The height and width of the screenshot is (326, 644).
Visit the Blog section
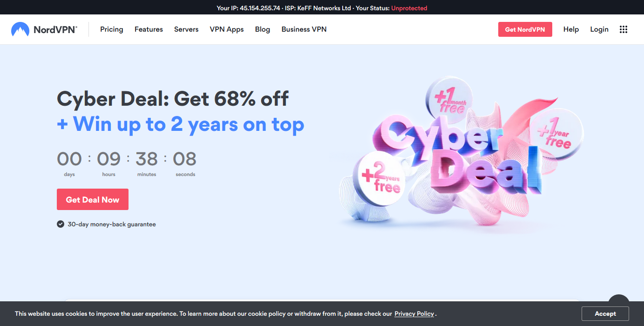point(263,29)
